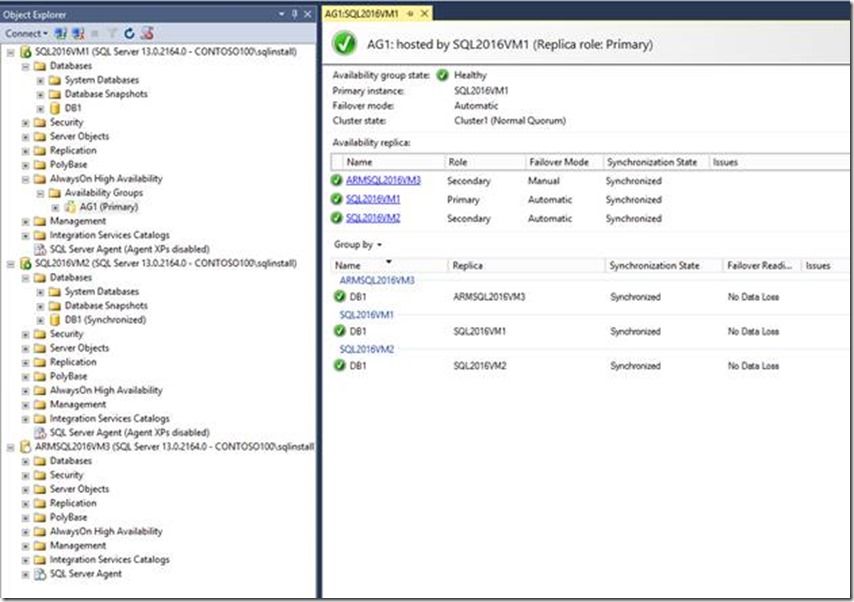
Task: Sort by Replica column in database grid
Action: (527, 265)
